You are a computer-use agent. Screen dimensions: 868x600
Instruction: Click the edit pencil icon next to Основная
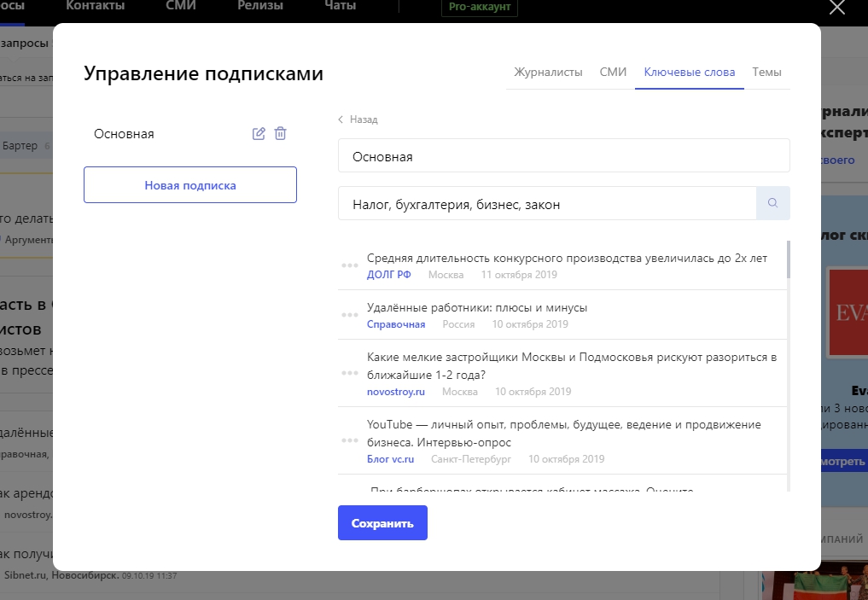259,134
